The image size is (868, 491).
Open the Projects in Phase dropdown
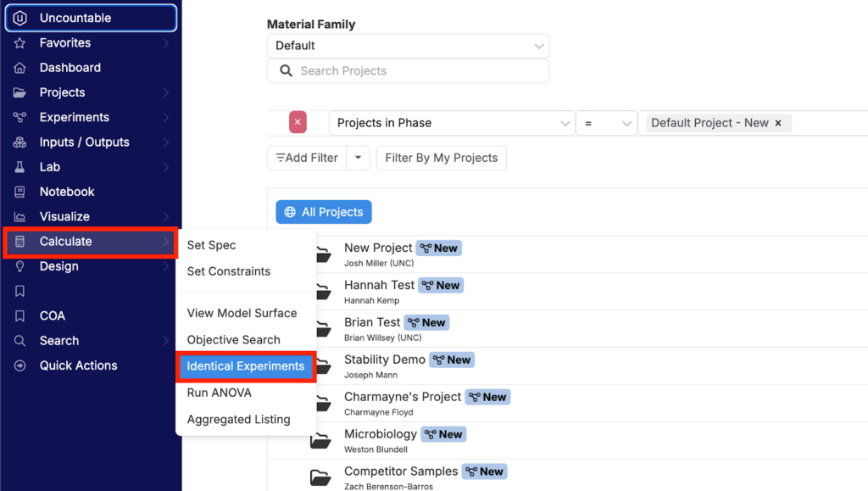(x=451, y=123)
